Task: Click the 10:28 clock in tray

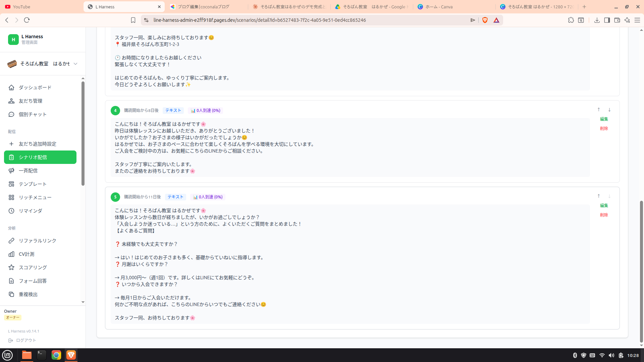Action: point(633,355)
